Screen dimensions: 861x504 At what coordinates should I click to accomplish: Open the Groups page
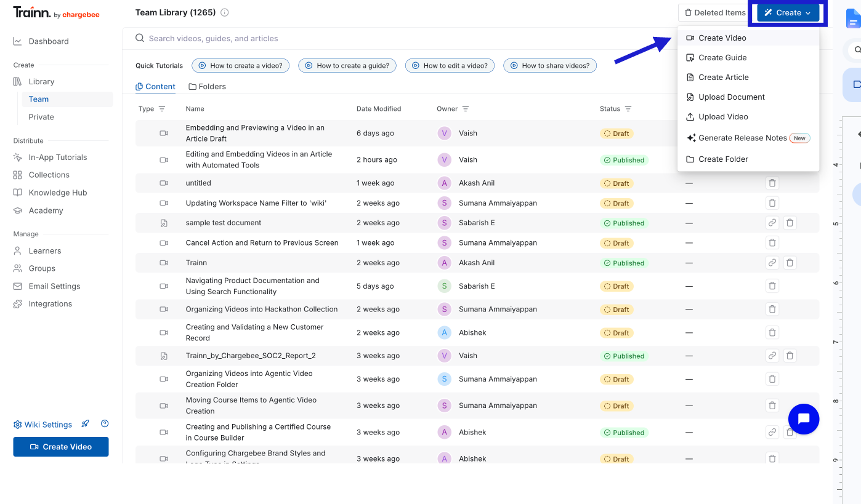(x=42, y=268)
